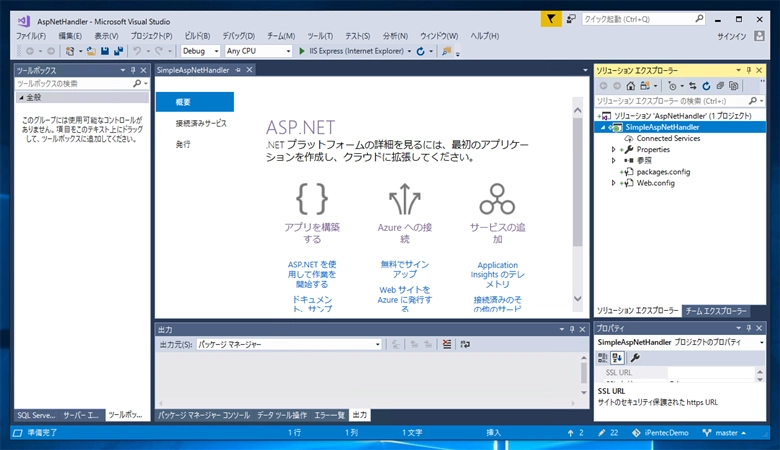Click the New Project toolbar icon
This screenshot has width=780, height=450.
70,51
